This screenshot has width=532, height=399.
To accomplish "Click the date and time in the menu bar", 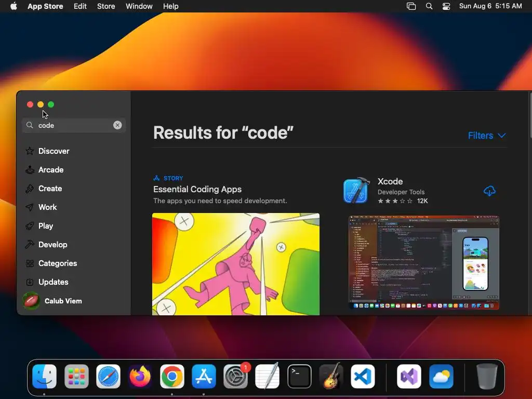I will tap(490, 6).
